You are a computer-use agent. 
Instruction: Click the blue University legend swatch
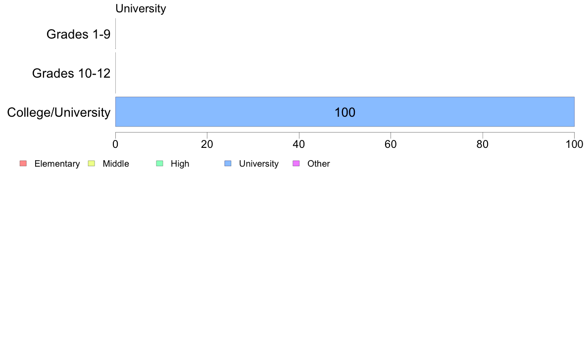point(228,164)
